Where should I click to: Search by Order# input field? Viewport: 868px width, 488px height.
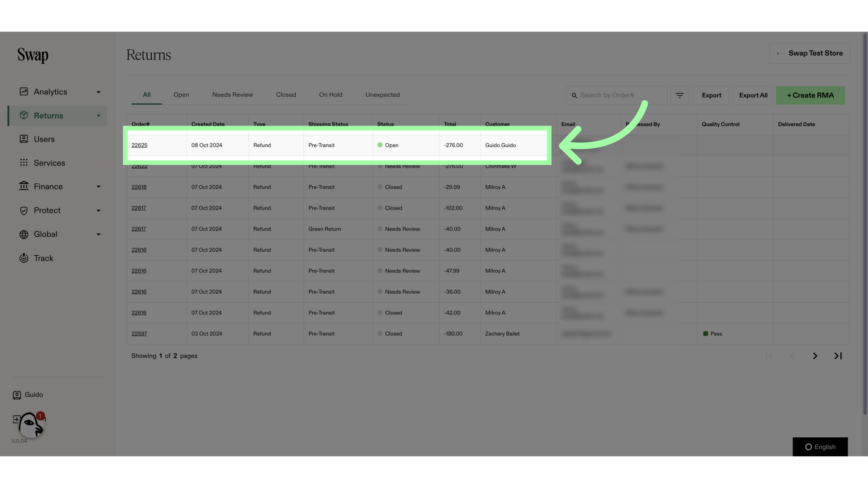coord(617,95)
